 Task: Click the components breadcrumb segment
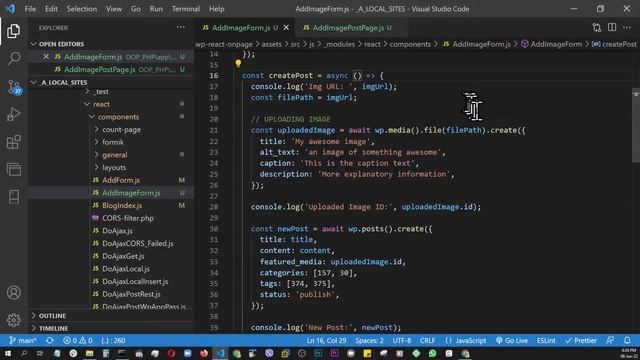point(410,44)
